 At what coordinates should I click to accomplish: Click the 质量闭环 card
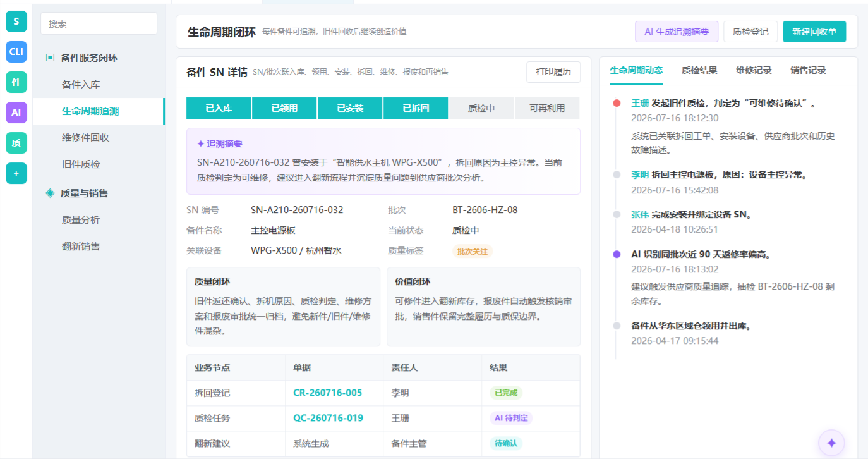pos(284,307)
